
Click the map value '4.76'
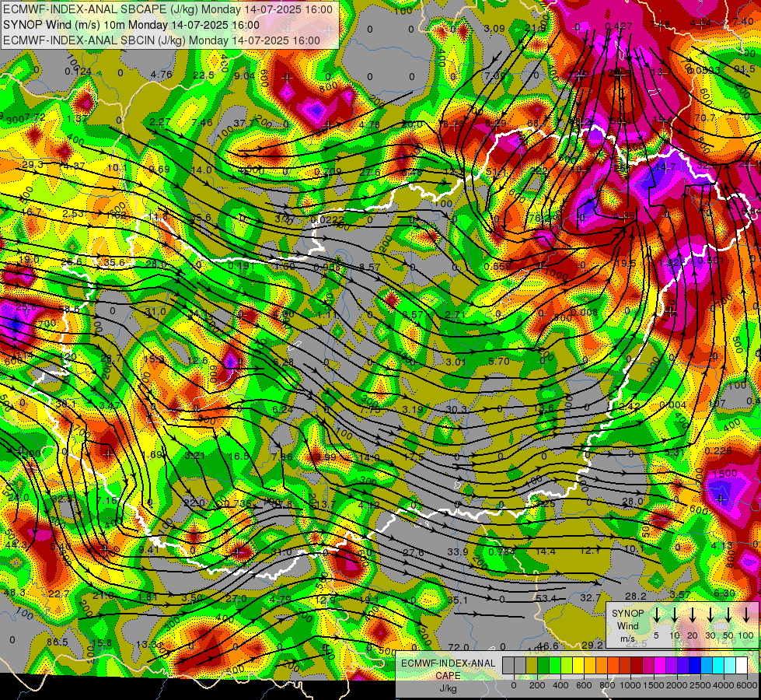pyautogui.click(x=162, y=75)
